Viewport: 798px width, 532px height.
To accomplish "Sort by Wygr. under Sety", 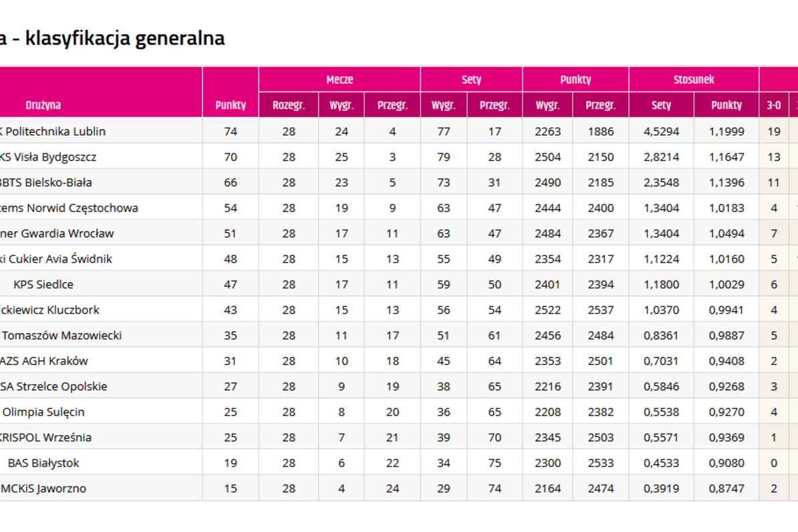I will (x=443, y=105).
